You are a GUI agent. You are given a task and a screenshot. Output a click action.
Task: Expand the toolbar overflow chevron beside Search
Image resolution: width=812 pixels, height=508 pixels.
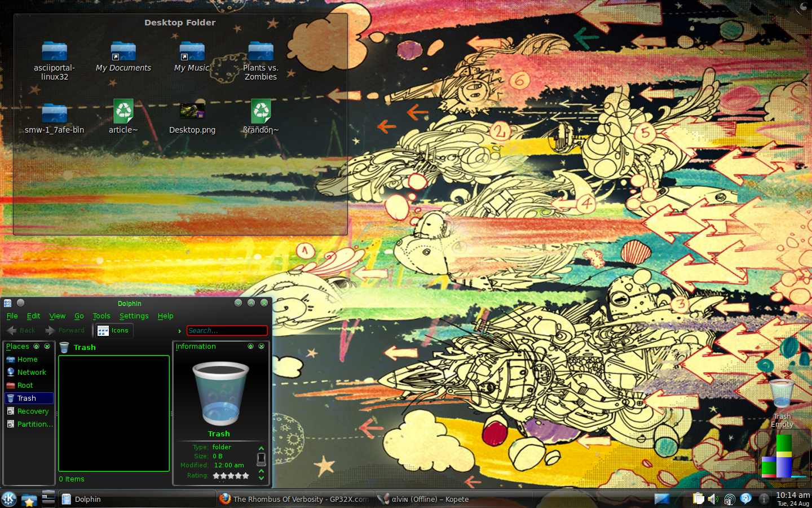pyautogui.click(x=179, y=331)
